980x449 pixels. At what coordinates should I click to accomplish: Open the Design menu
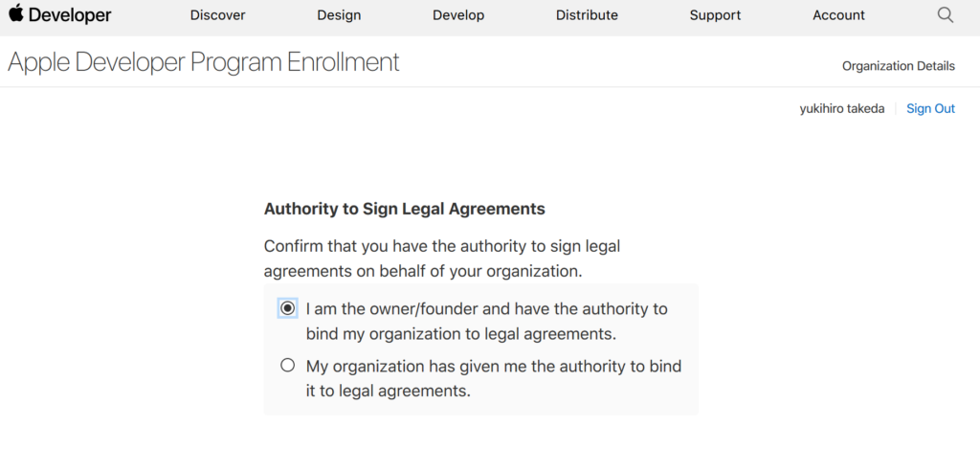(339, 15)
